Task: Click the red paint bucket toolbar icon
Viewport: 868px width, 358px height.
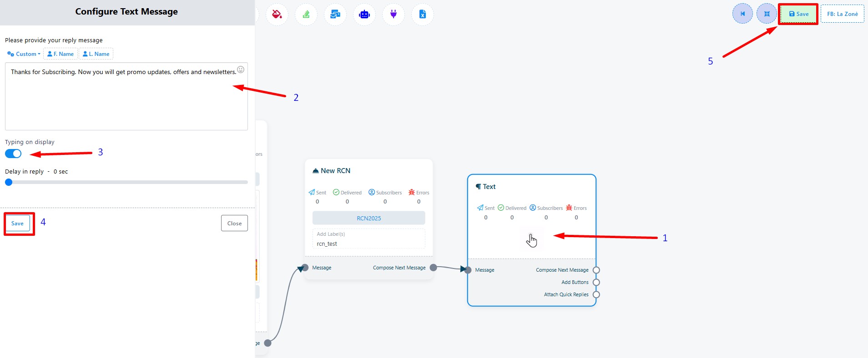Action: (277, 15)
